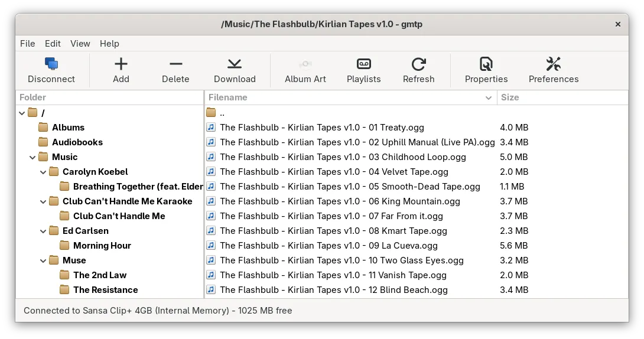The height and width of the screenshot is (339, 644).
Task: Click the 'Connected to Sansa Clip+' status bar text
Action: pos(158,311)
